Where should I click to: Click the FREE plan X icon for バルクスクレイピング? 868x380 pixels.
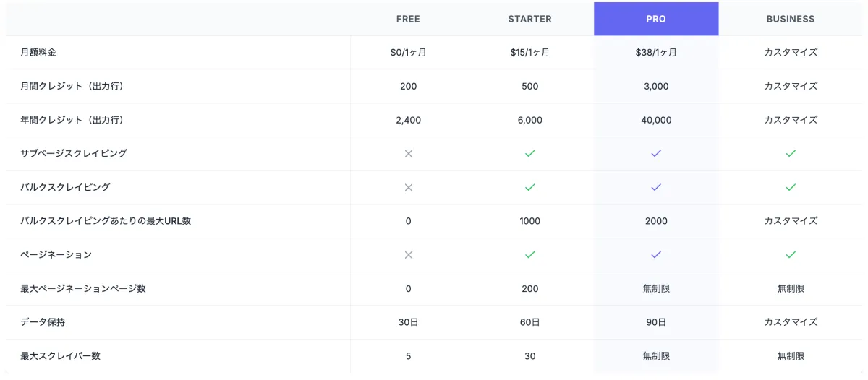tap(408, 187)
